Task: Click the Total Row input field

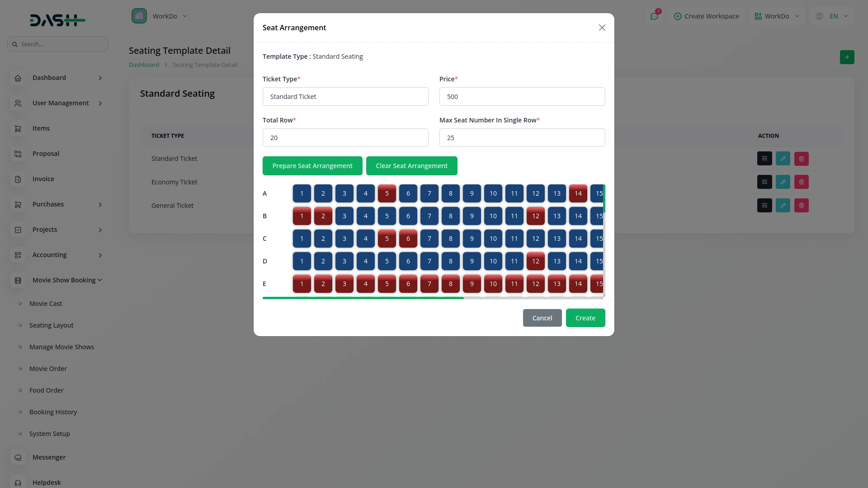Action: click(345, 137)
